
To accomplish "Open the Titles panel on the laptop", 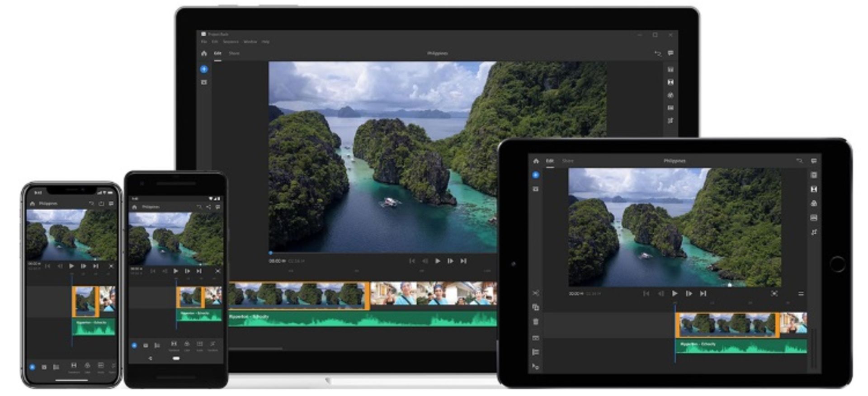I will pyautogui.click(x=670, y=70).
